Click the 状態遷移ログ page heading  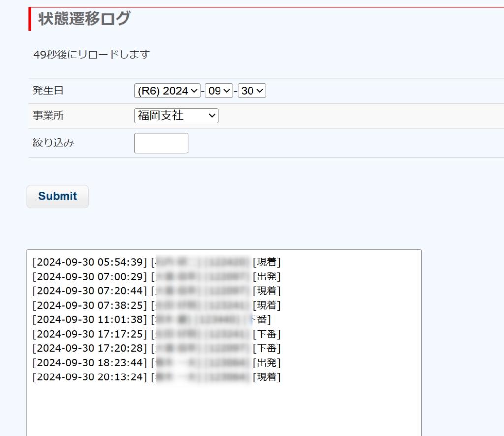click(x=85, y=19)
